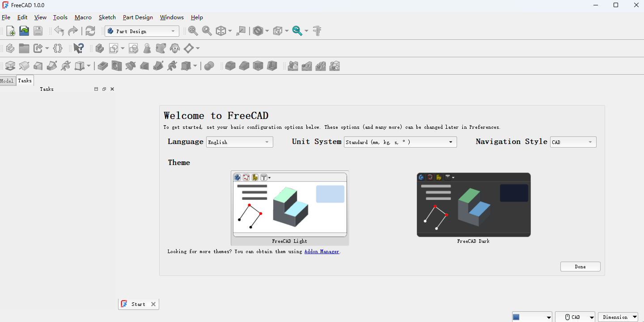Expand the datum dropdown arrow
Viewport: 644px width, 322px height.
[x=198, y=48]
